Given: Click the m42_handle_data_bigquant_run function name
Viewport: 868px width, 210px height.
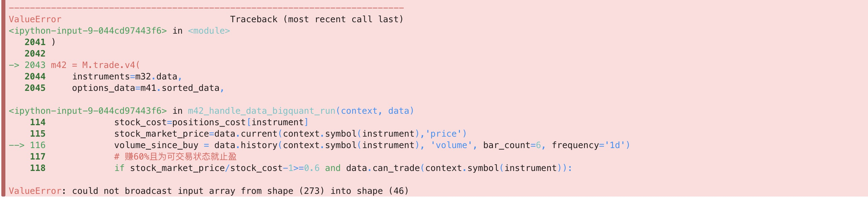Looking at the screenshot, I should (x=262, y=111).
